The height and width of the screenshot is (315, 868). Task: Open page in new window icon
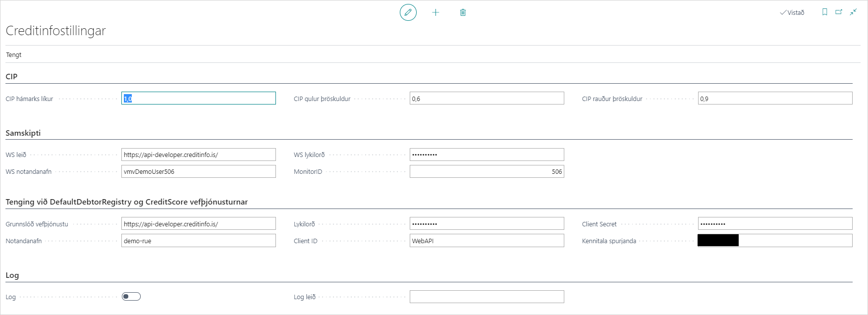click(839, 12)
